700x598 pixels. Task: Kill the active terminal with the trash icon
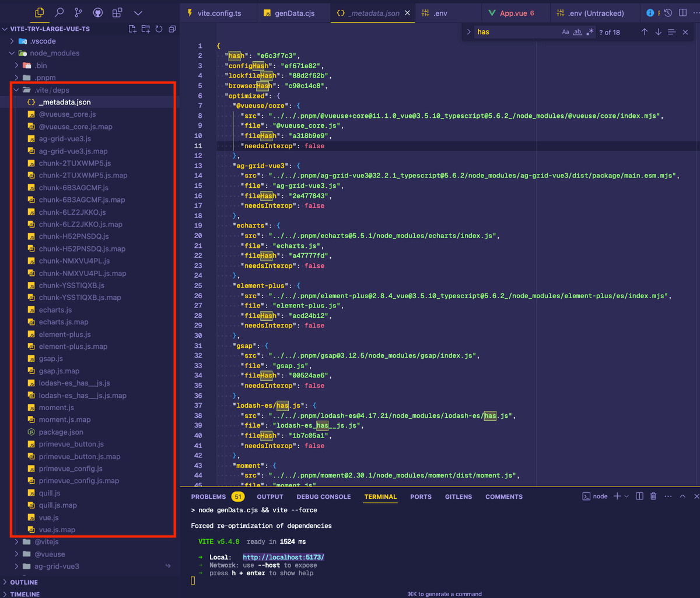[x=653, y=496]
